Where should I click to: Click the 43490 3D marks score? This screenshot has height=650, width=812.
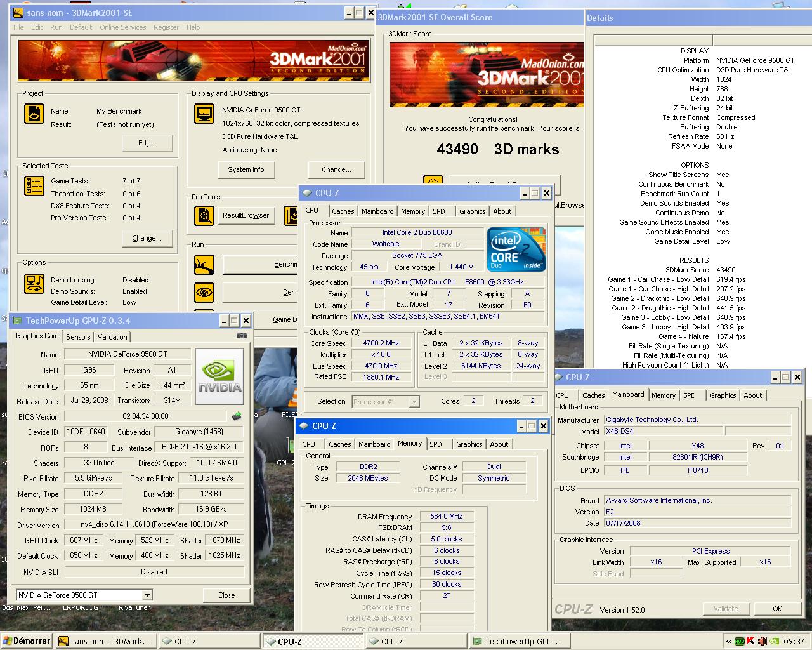click(x=498, y=149)
